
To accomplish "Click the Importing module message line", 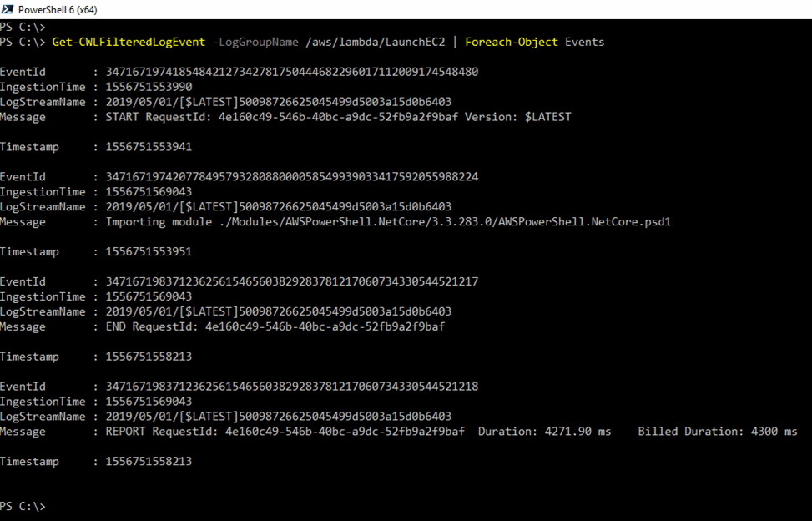I will click(x=388, y=222).
